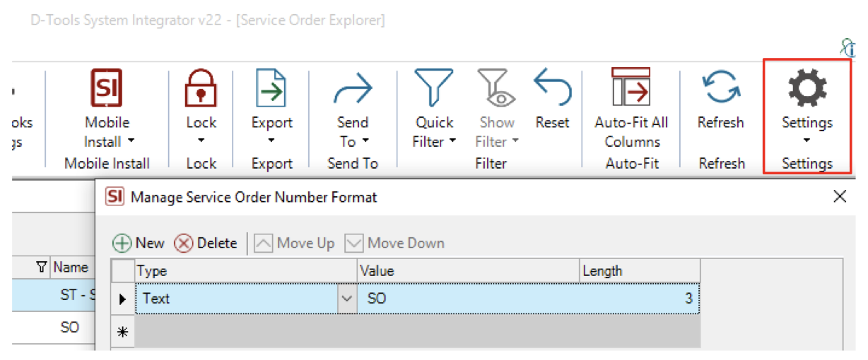Click the Length column header

coord(640,271)
